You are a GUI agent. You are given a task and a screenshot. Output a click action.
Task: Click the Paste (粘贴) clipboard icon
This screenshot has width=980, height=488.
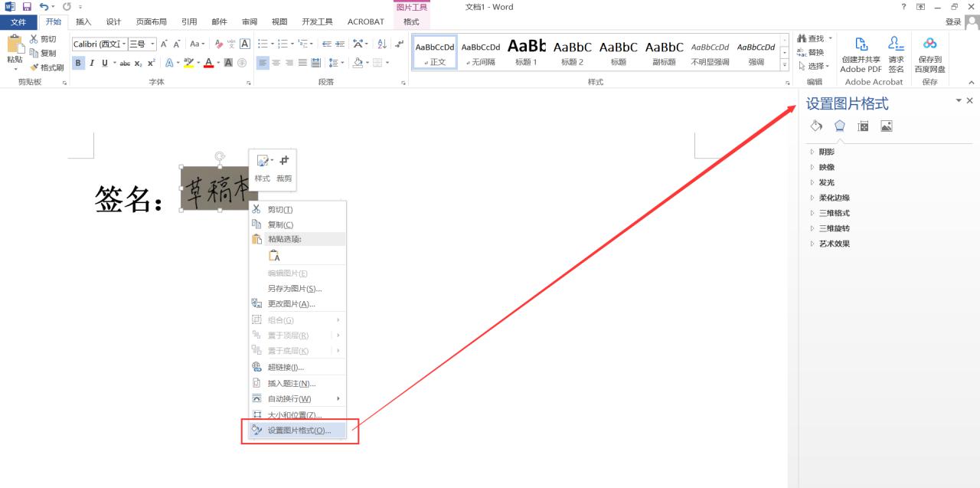point(15,44)
